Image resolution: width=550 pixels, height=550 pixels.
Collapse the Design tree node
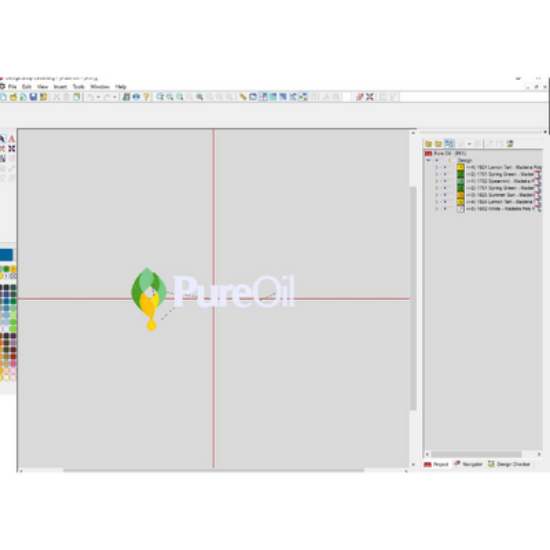(428, 160)
